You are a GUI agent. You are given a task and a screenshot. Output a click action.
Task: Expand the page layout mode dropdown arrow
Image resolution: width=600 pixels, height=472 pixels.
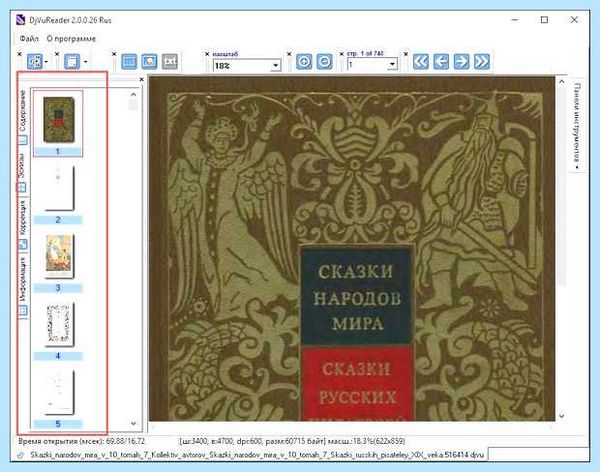click(46, 62)
